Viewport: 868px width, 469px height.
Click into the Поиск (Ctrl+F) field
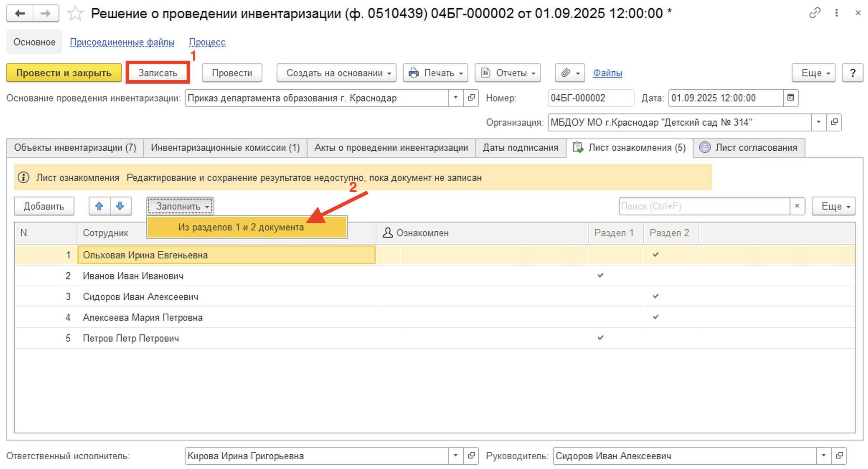pos(703,206)
